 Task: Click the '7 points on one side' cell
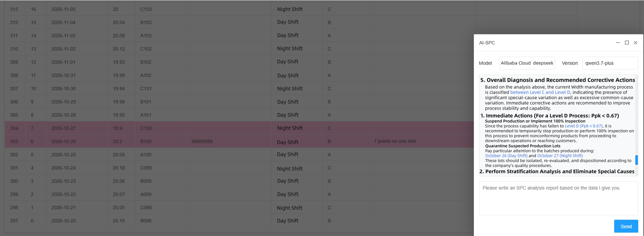point(395,141)
